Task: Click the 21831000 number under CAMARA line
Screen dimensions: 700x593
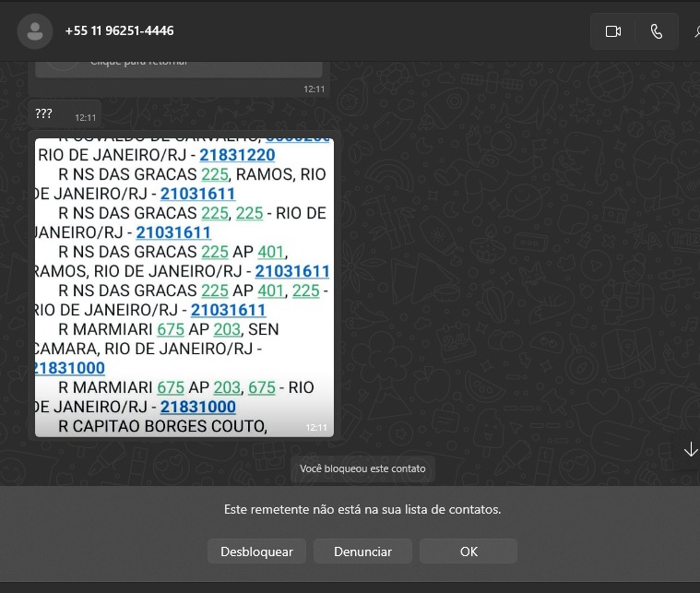Action: tap(68, 368)
